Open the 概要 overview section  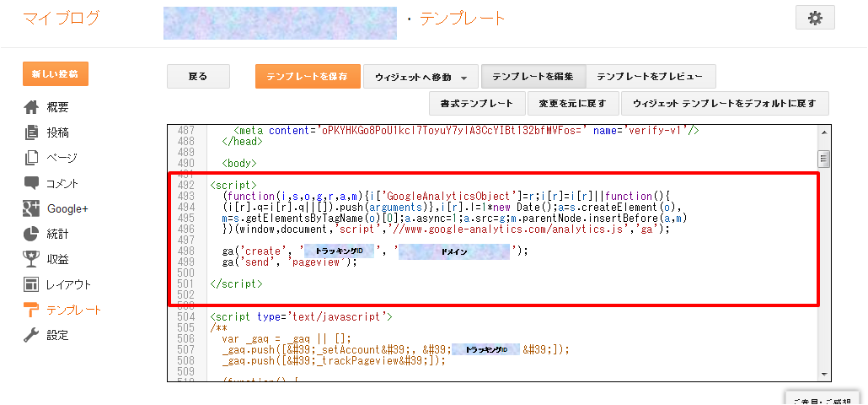coord(57,107)
